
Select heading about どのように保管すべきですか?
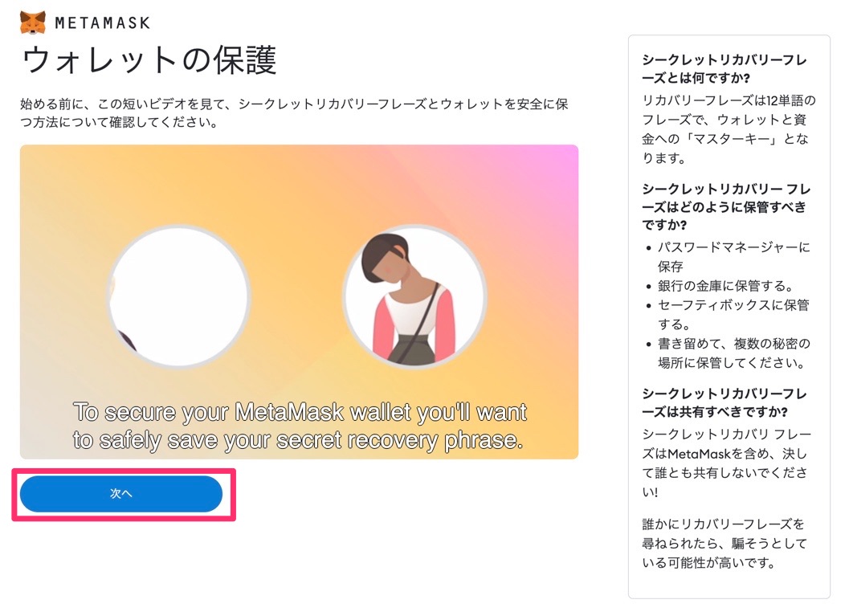[726, 206]
